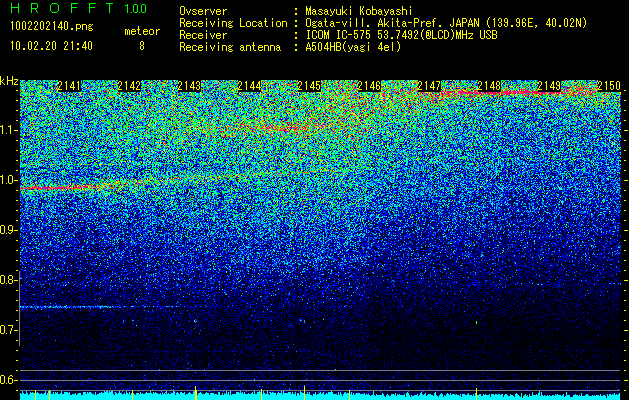Click the 'Receiver' field label
This screenshot has height=400, width=629.
pyautogui.click(x=203, y=35)
